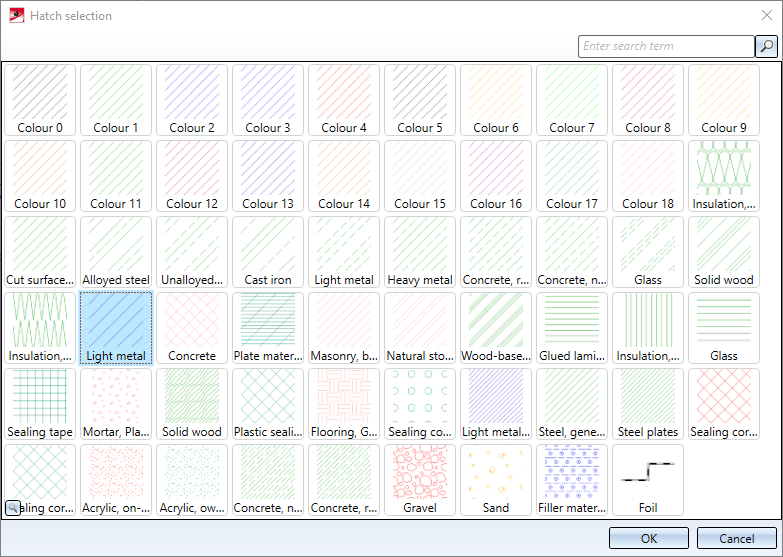
Task: Select the highlighted blue Light metal tile
Action: tap(116, 328)
